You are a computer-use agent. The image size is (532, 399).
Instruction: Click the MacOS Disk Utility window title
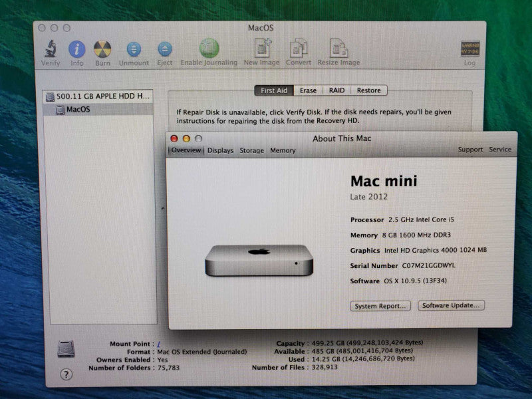click(x=261, y=28)
